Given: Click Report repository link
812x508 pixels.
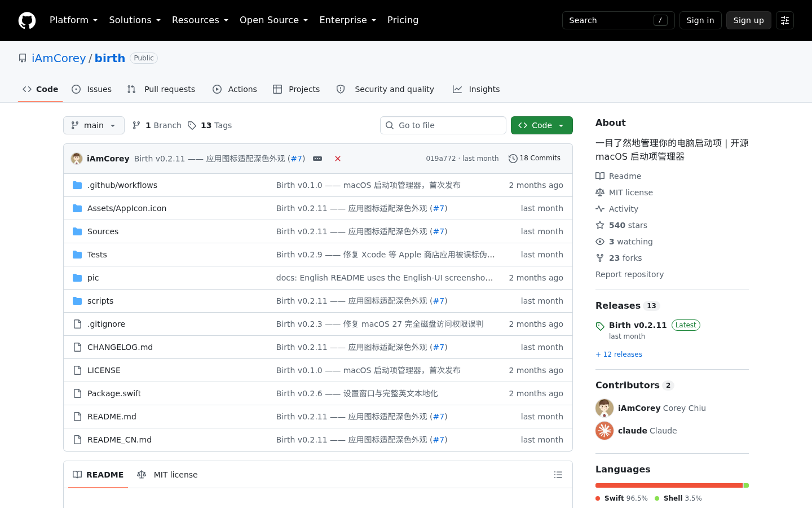Looking at the screenshot, I should [x=629, y=274].
